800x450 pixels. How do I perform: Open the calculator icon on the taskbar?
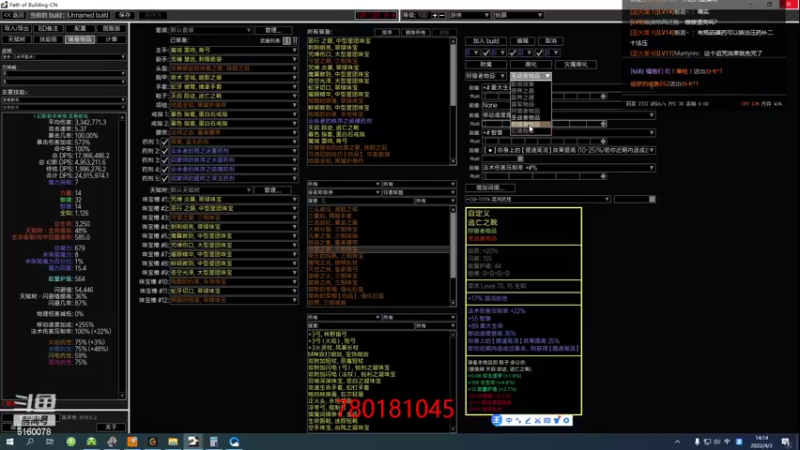(x=214, y=441)
